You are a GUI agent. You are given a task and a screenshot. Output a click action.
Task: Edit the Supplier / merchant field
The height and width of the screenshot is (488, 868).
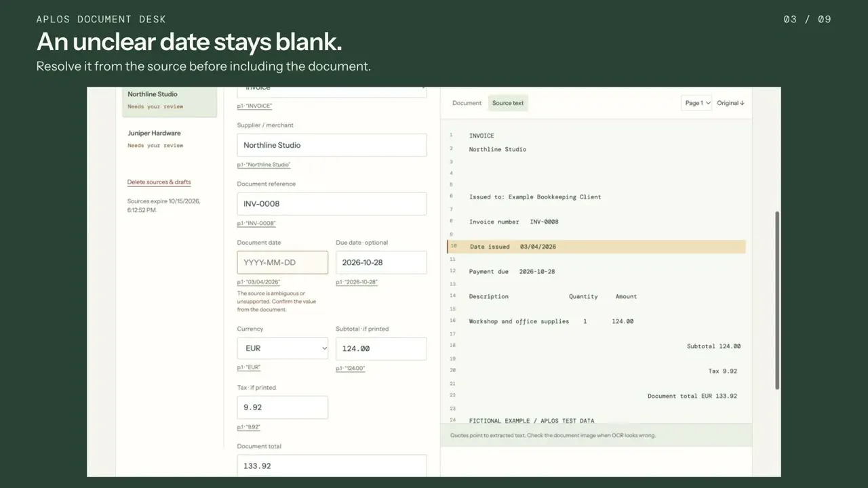coord(332,145)
